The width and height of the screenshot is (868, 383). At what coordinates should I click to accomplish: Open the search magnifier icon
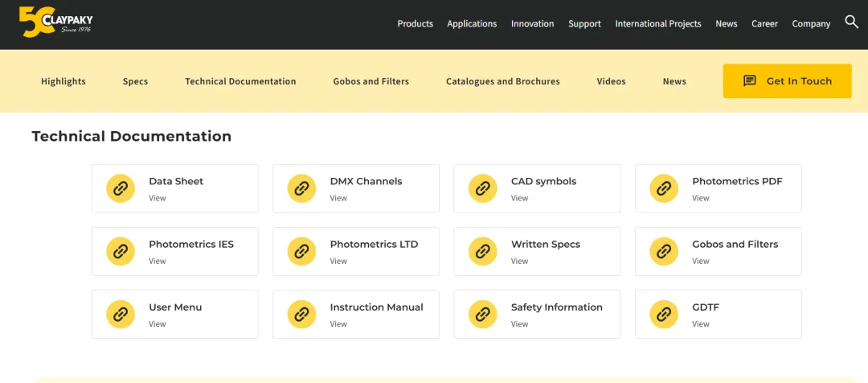851,23
